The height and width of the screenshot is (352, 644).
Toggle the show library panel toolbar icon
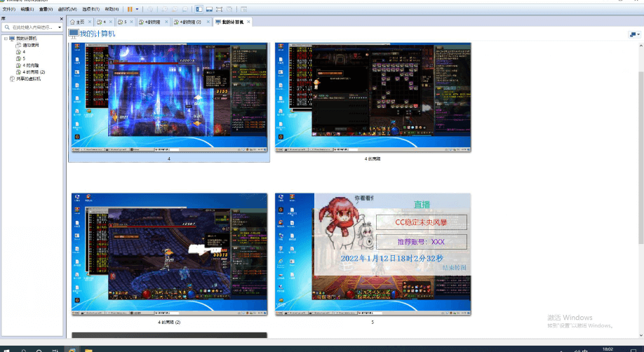(x=199, y=9)
